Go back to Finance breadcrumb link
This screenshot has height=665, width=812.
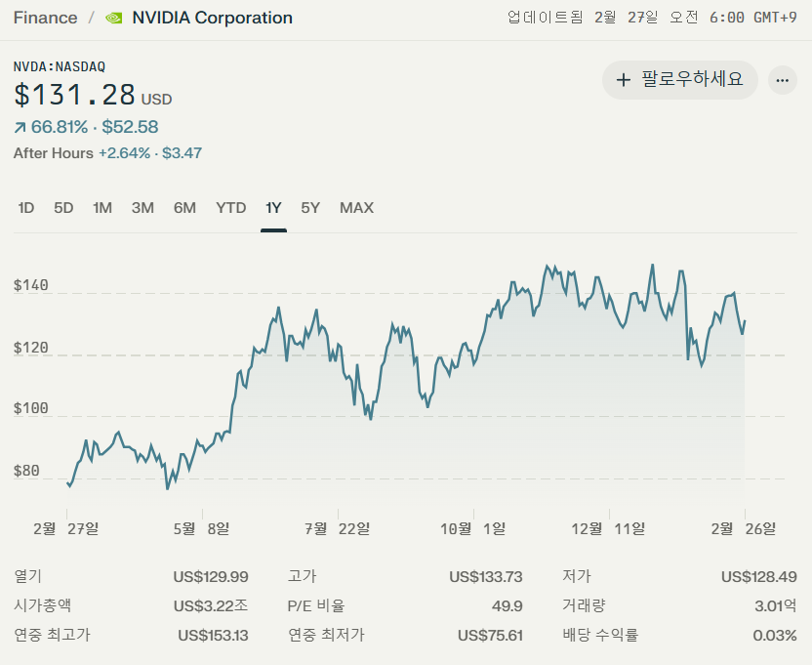45,19
